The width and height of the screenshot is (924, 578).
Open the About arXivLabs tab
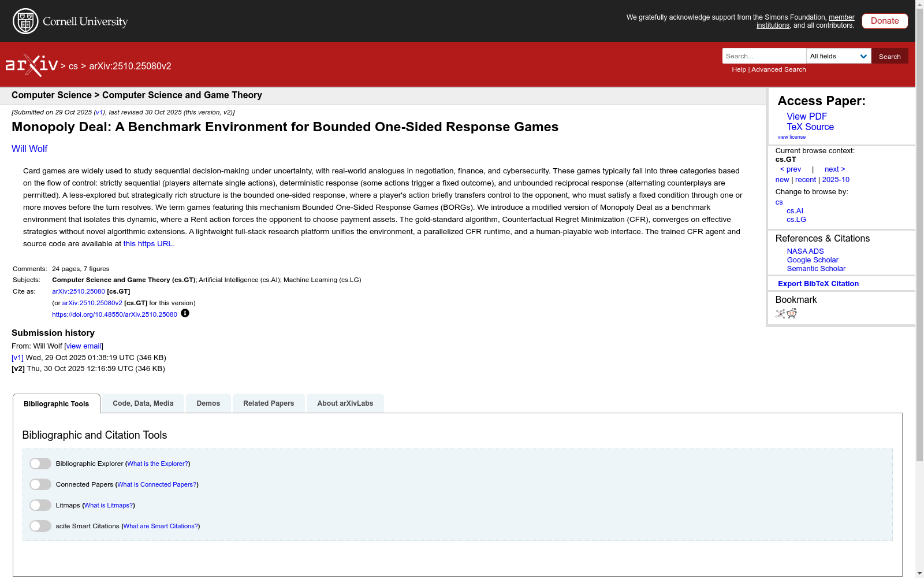click(345, 403)
